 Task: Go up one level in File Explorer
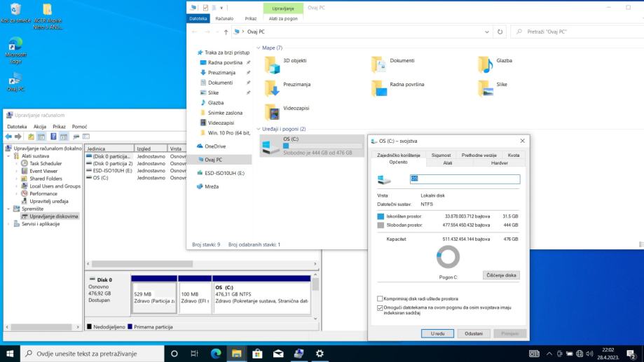pyautogui.click(x=226, y=32)
